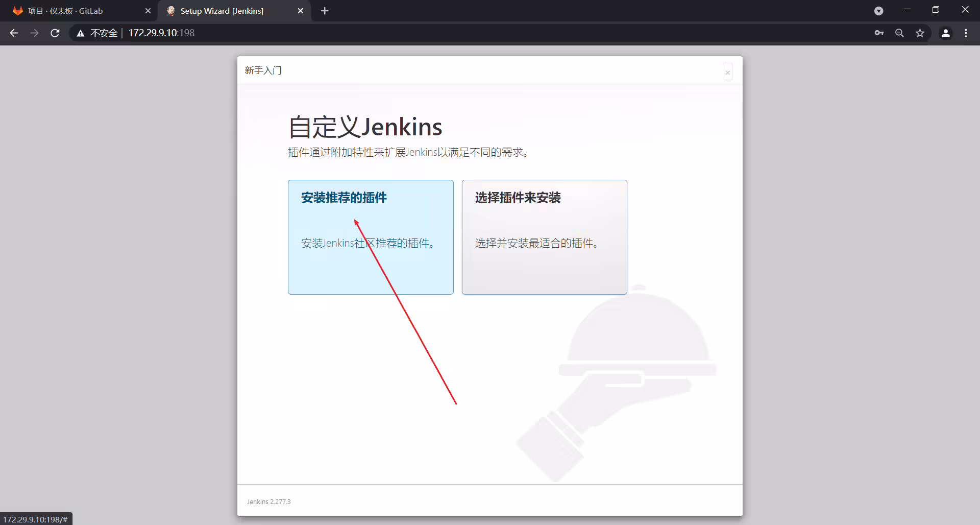This screenshot has width=980, height=525.
Task: Restore down the browser window
Action: pos(936,10)
